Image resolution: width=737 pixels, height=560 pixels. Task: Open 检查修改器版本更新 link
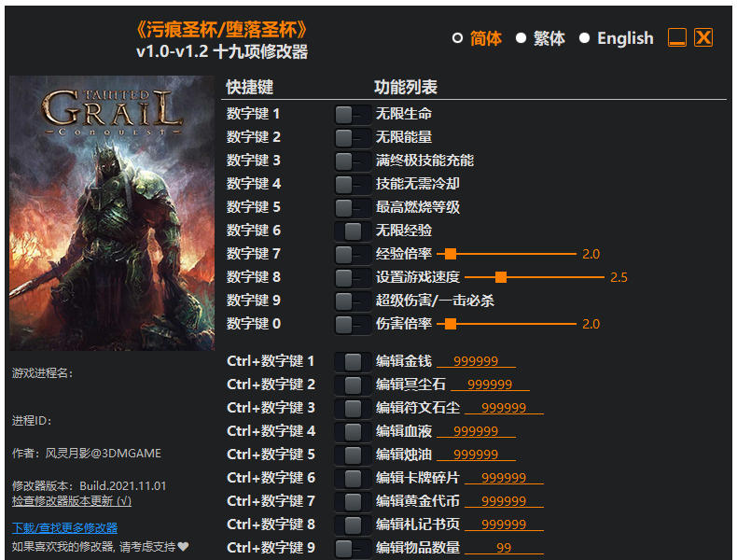pyautogui.click(x=72, y=501)
